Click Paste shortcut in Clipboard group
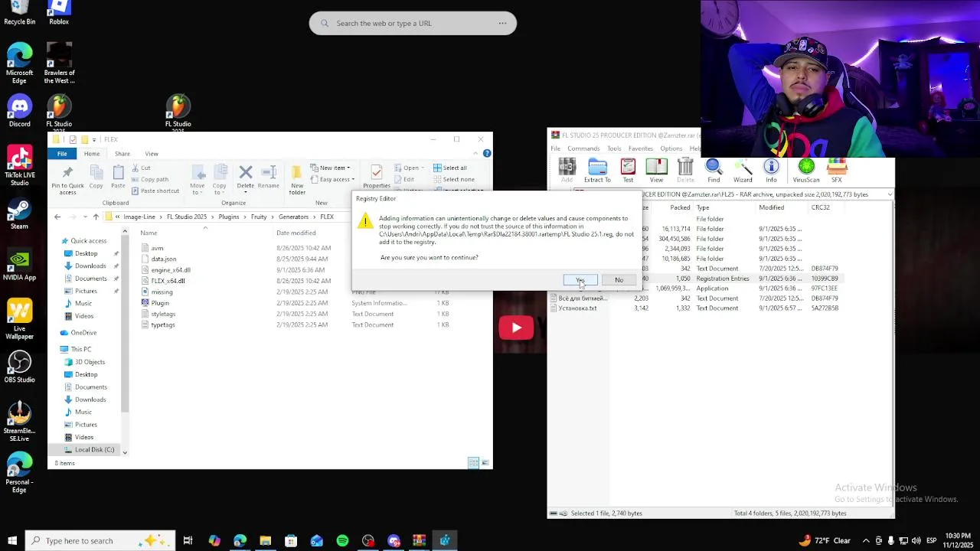Viewport: 980px width, 551px height. click(x=155, y=191)
